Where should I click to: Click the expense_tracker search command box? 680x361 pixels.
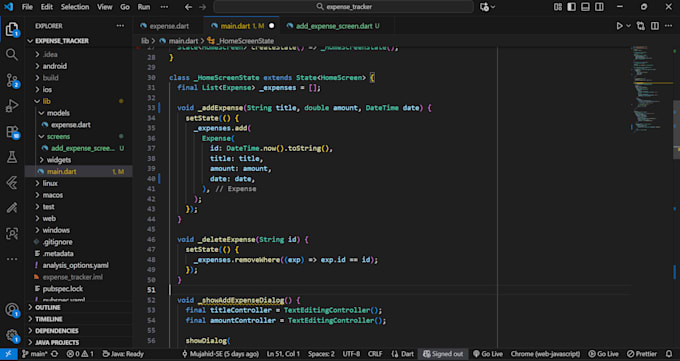[x=344, y=7]
